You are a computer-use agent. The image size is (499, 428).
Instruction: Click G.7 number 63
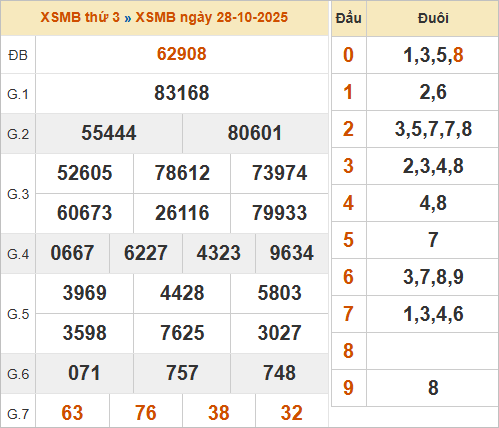[72, 413]
